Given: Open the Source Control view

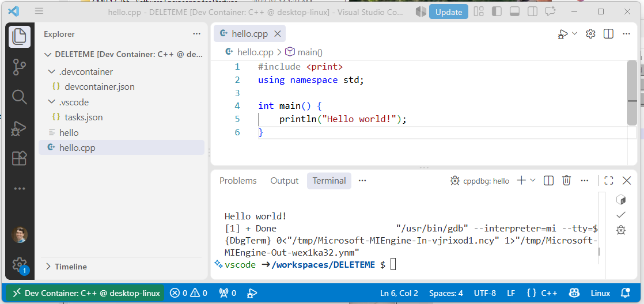Looking at the screenshot, I should pos(20,67).
